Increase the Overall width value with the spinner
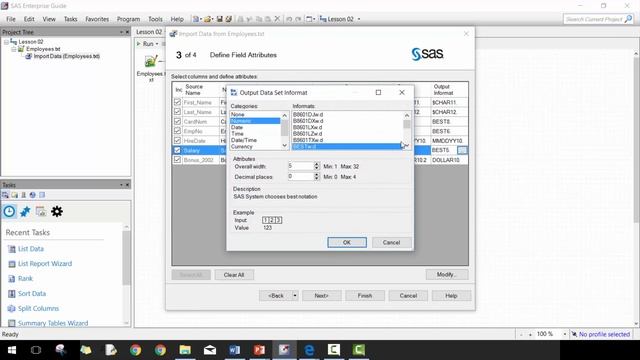The image size is (640, 360). [317, 164]
